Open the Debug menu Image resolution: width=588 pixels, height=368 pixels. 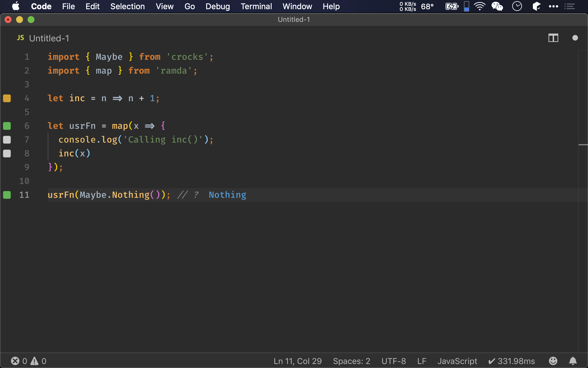point(218,6)
